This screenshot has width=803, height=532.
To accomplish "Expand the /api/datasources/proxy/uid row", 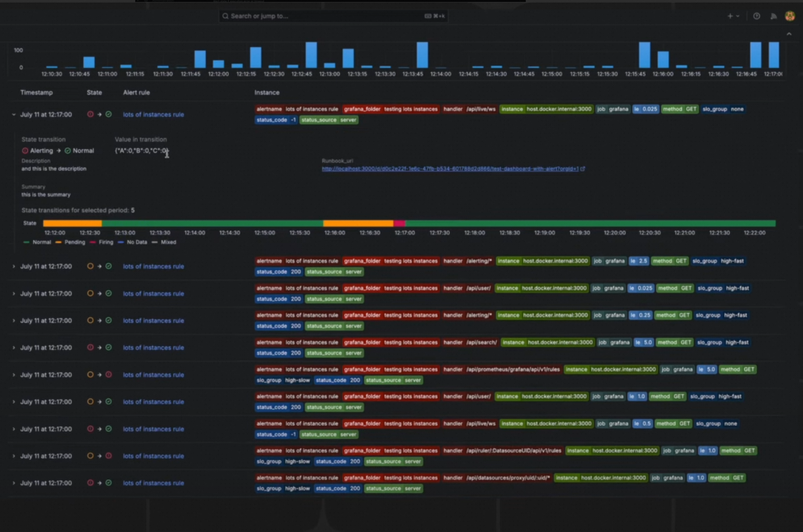I will click(x=14, y=483).
